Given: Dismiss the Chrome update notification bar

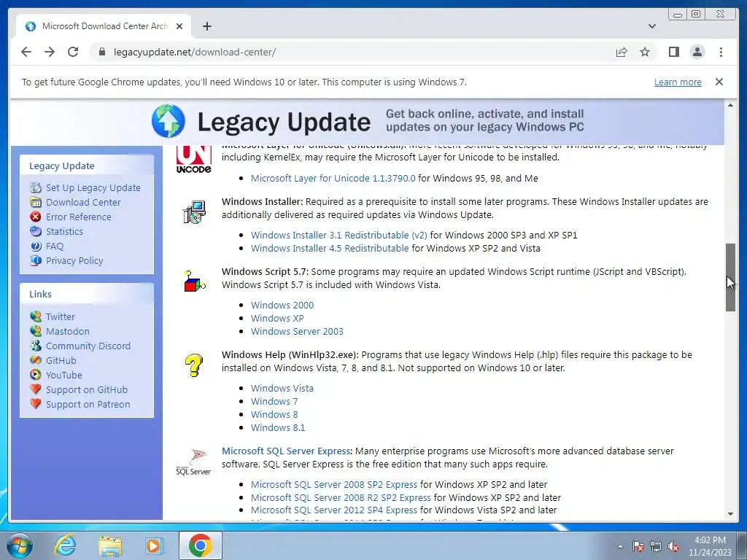Looking at the screenshot, I should tap(719, 82).
